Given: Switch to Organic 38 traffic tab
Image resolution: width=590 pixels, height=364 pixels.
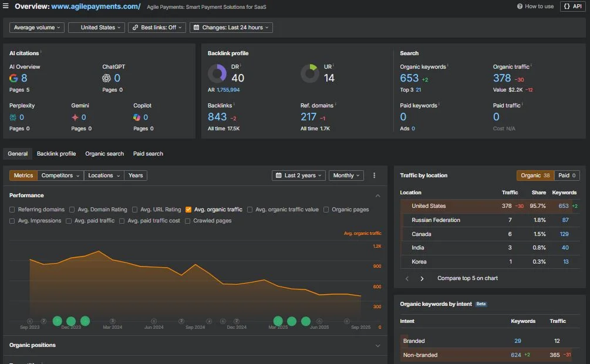Looking at the screenshot, I should tap(535, 176).
